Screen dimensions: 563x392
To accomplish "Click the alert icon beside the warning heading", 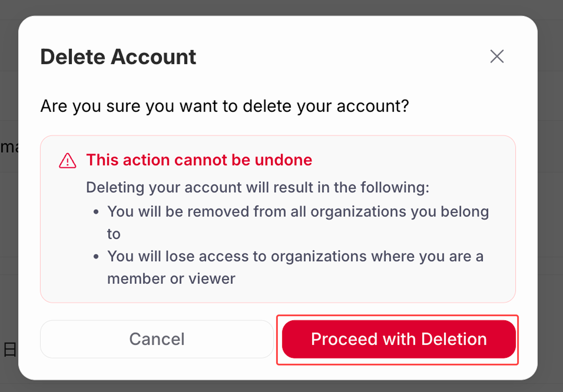I will 68,161.
